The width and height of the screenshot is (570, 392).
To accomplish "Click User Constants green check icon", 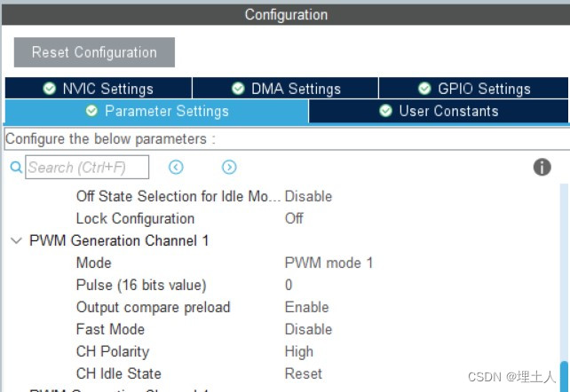I will tap(385, 111).
